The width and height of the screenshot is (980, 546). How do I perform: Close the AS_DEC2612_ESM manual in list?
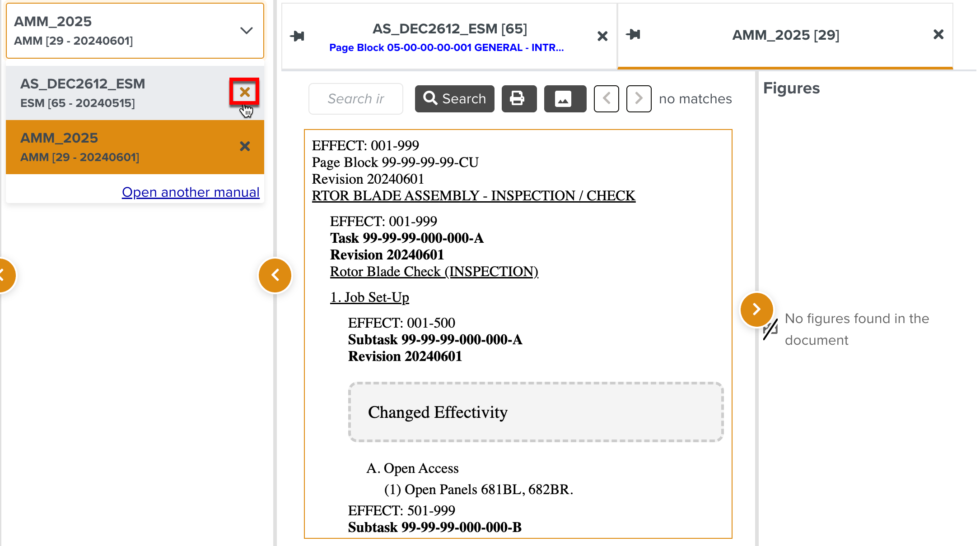point(244,92)
